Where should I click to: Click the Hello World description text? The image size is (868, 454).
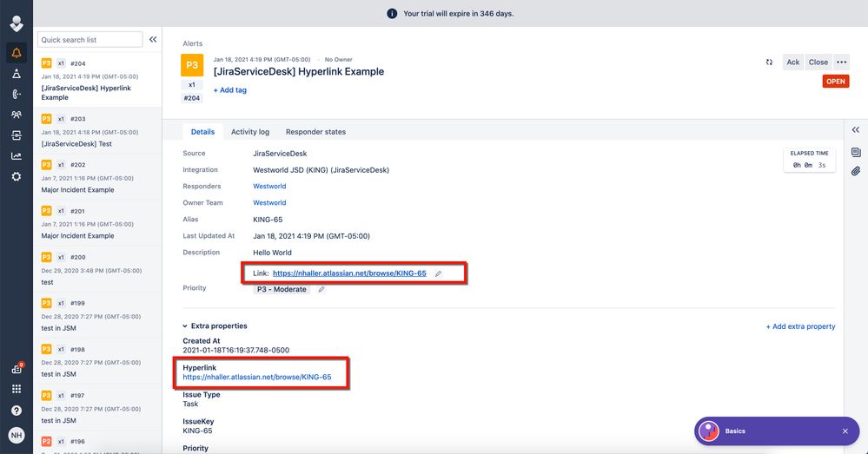[x=272, y=253]
